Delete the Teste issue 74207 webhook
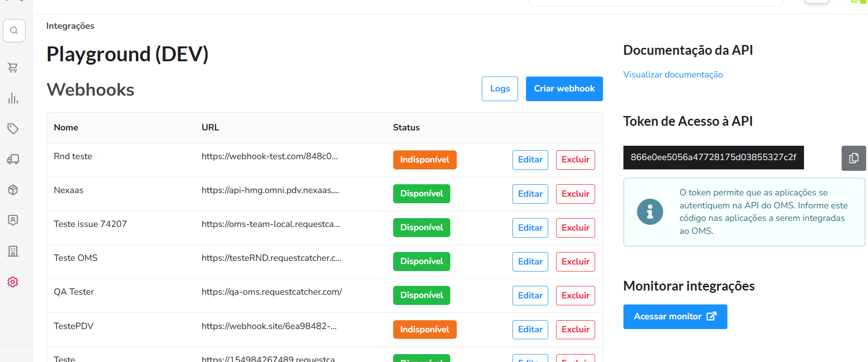The image size is (868, 362). click(576, 228)
